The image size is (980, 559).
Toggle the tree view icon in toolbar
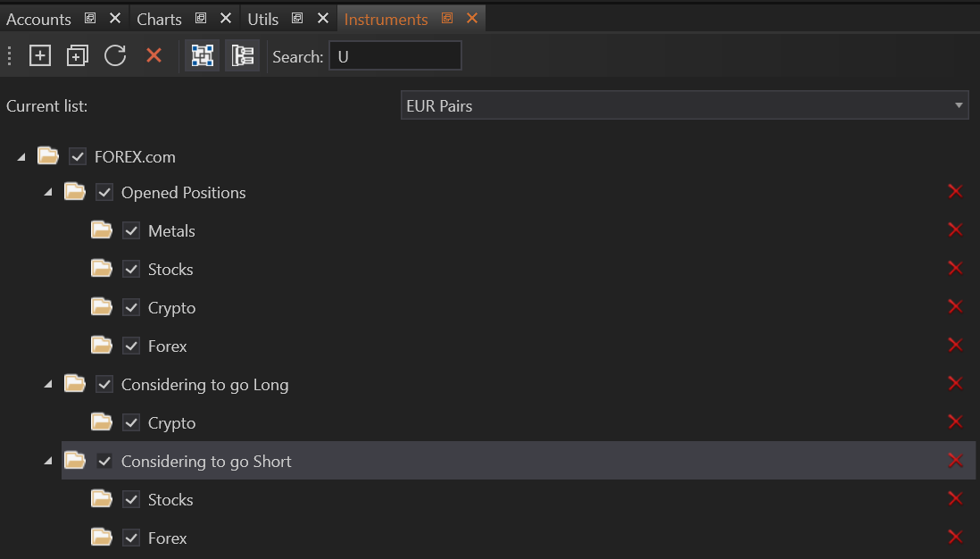tap(242, 55)
